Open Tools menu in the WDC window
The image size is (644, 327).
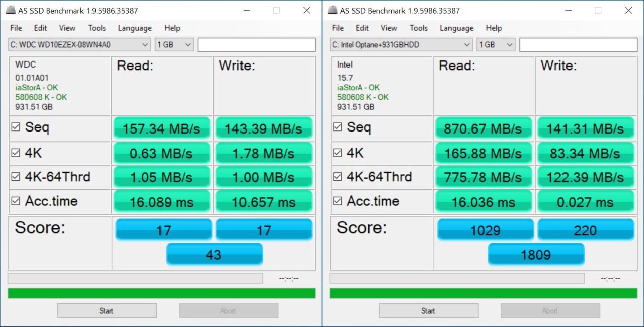(x=97, y=28)
